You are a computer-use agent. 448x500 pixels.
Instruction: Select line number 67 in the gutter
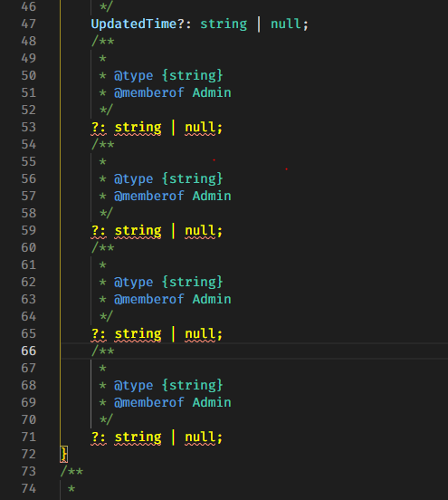[29, 369]
